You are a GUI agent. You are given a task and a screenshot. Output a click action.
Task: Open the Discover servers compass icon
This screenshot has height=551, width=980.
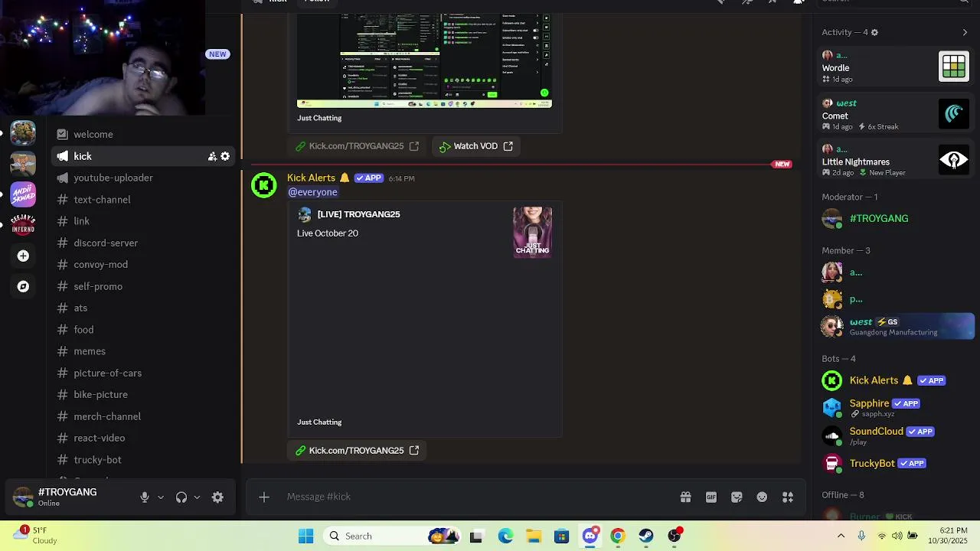tap(23, 286)
